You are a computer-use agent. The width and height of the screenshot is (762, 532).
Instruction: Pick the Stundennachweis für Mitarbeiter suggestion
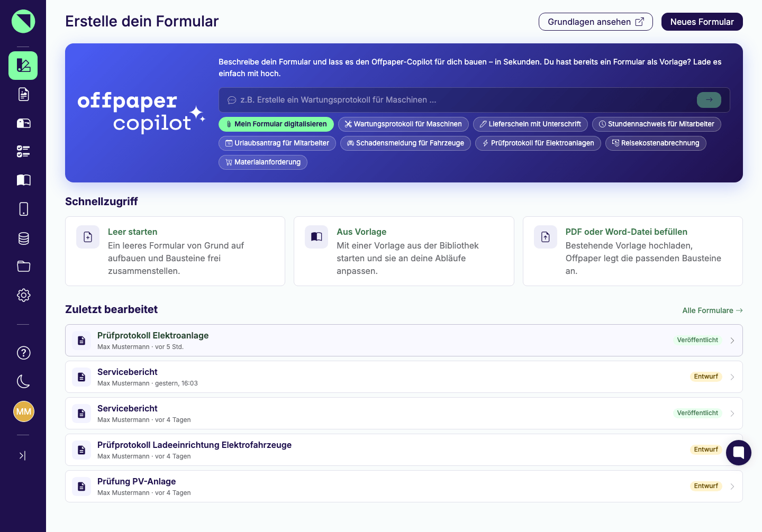(x=657, y=124)
